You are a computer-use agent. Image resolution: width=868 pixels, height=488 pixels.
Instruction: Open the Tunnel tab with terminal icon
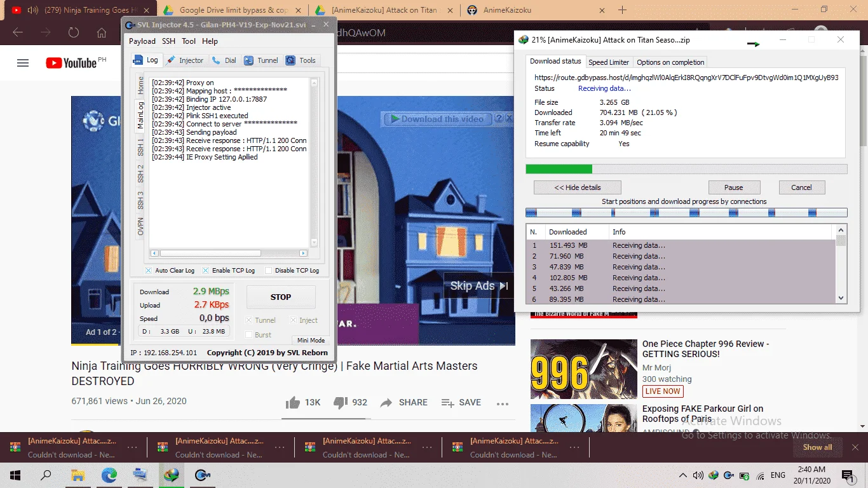(x=261, y=60)
